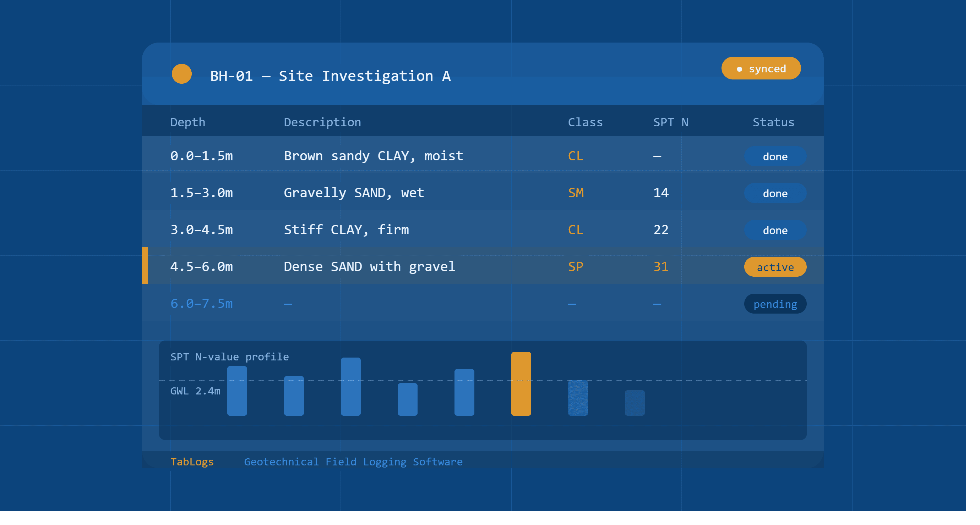
Task: Click the faded last bar in SPT chart
Action: 635,403
